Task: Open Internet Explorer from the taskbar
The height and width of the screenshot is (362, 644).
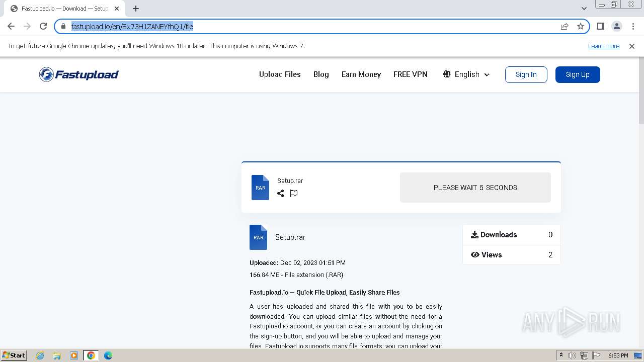Action: (x=40, y=355)
